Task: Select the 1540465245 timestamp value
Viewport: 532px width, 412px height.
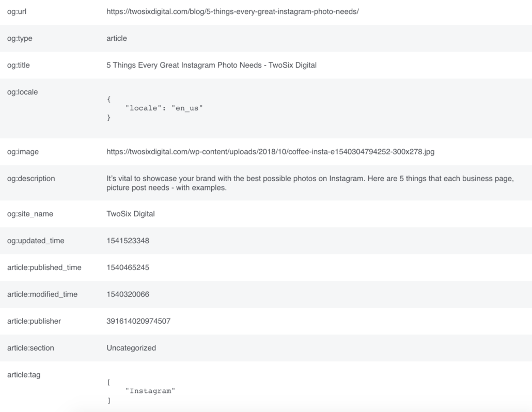Action: (128, 267)
